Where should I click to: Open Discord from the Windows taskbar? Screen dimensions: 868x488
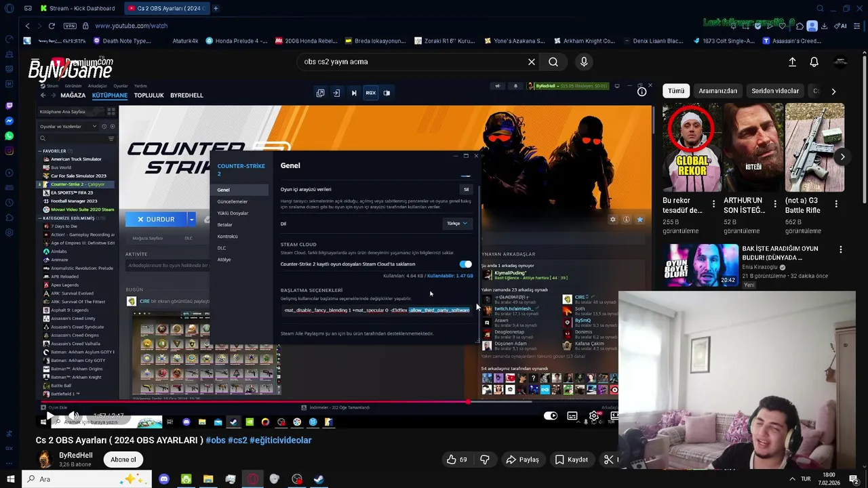[163, 479]
